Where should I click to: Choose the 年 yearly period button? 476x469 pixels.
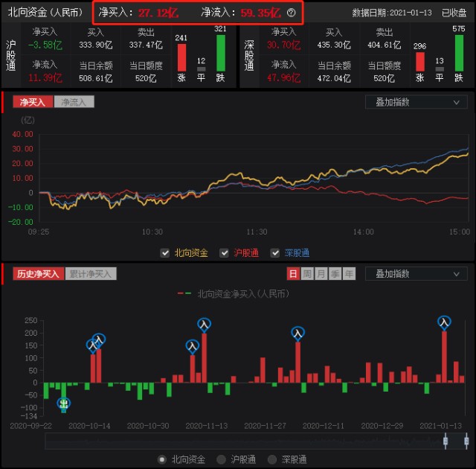tap(349, 274)
